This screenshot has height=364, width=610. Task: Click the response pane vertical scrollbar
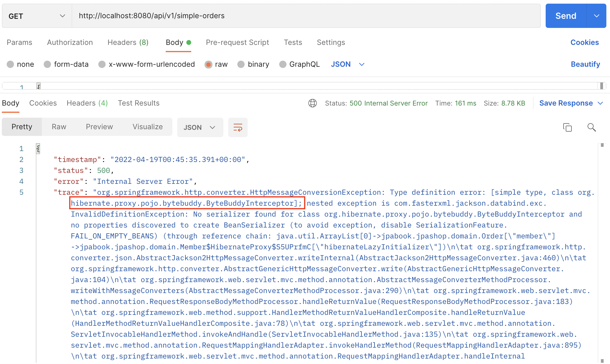click(x=602, y=252)
